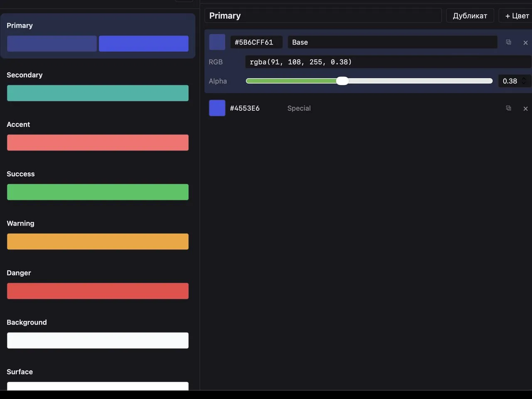
Task: Select the Danger red palette swatch
Action: pyautogui.click(x=98, y=291)
